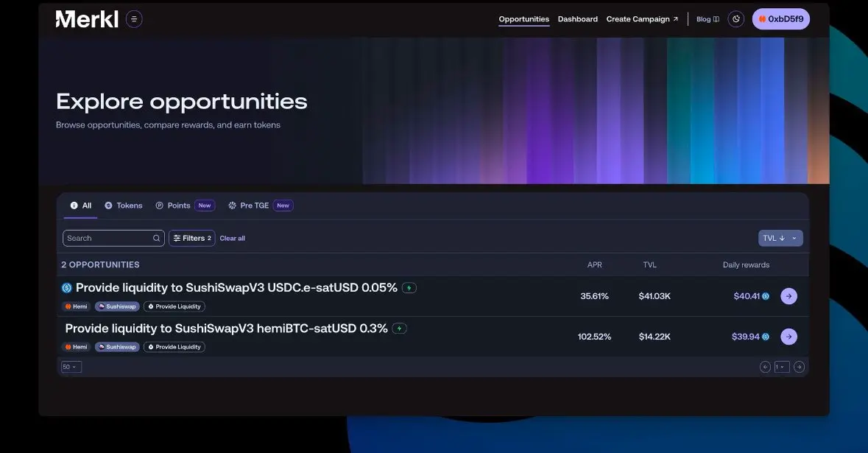Viewport: 868px width, 453px height.
Task: Sort by the APR column header
Action: pyautogui.click(x=594, y=264)
